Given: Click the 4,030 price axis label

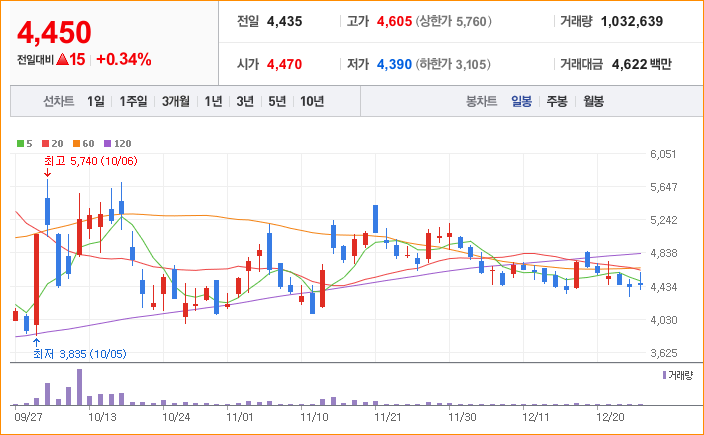Looking at the screenshot, I should (x=663, y=320).
